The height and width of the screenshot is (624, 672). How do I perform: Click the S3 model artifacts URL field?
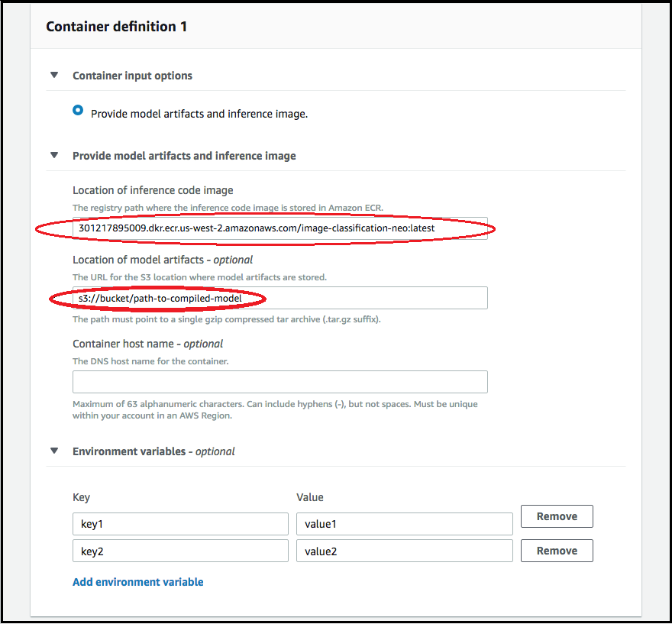(280, 298)
